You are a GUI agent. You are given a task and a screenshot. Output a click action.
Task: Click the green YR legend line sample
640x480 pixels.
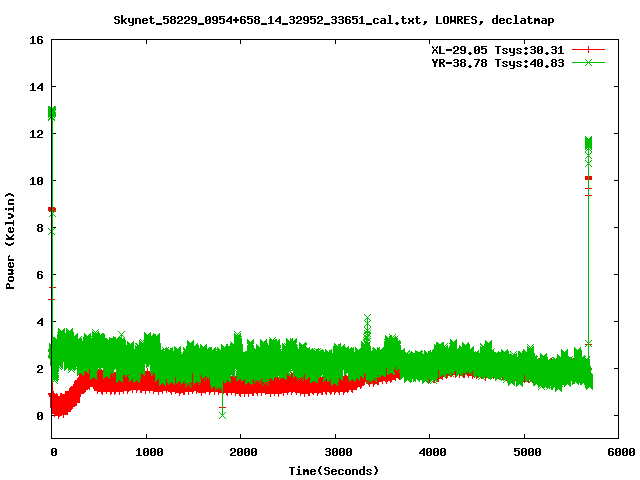(588, 62)
